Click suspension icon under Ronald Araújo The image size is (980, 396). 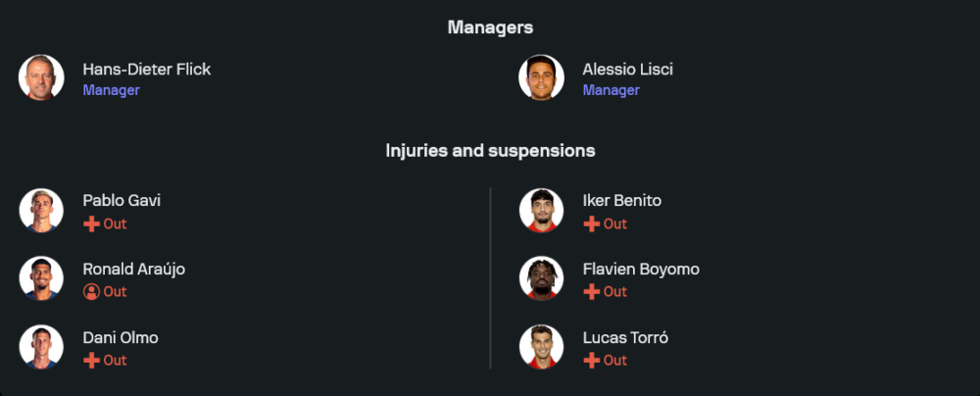coord(91,291)
